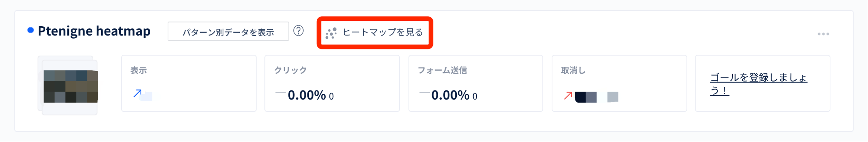Click the heatmap dots icon
Image resolution: width=868 pixels, height=142 pixels.
pyautogui.click(x=331, y=33)
